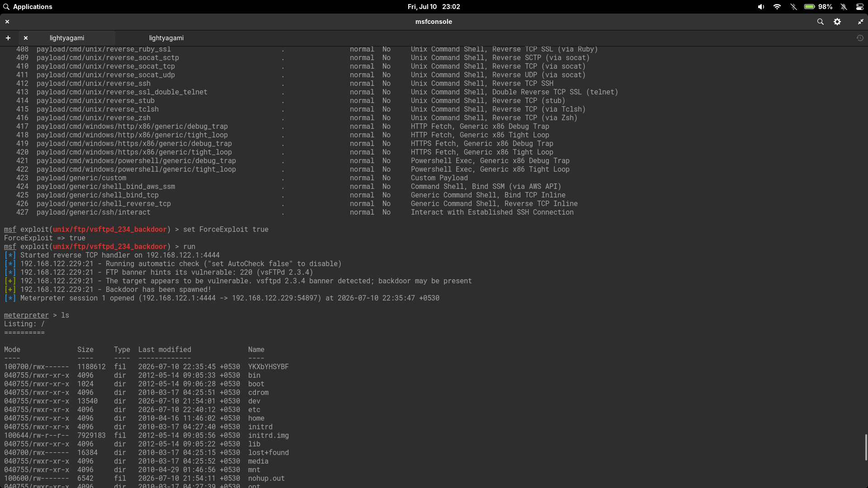This screenshot has width=868, height=488.
Task: Open the date and time indicator
Action: [x=434, y=7]
